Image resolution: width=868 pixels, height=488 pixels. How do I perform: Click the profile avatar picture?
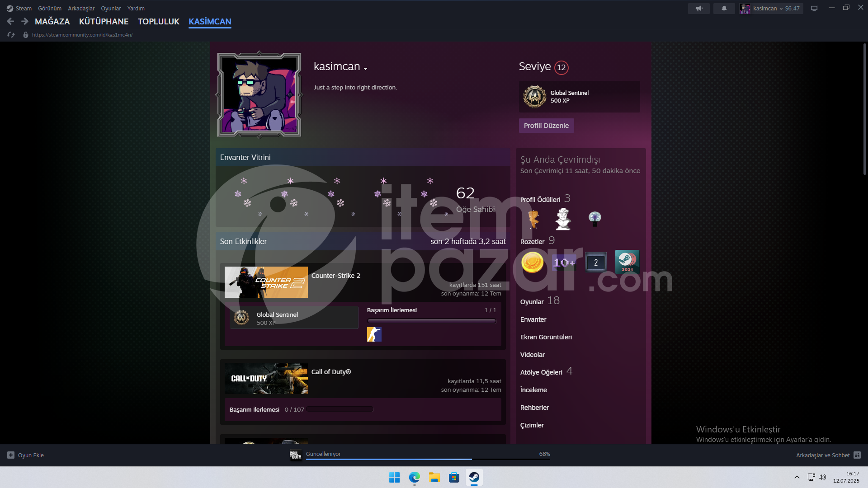259,94
